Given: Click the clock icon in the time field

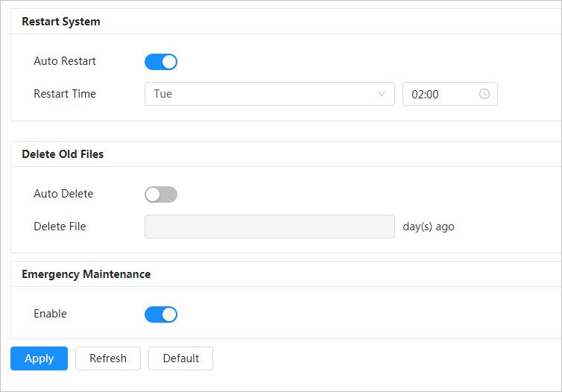Looking at the screenshot, I should 484,94.
